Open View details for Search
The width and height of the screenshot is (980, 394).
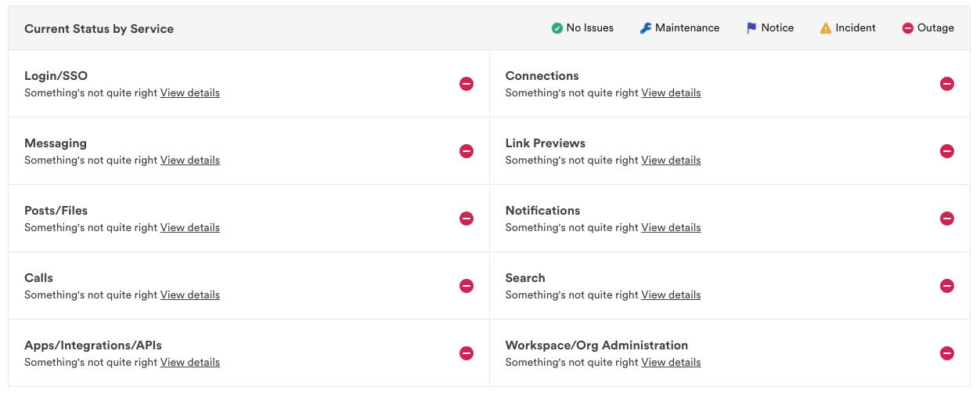pyautogui.click(x=671, y=295)
